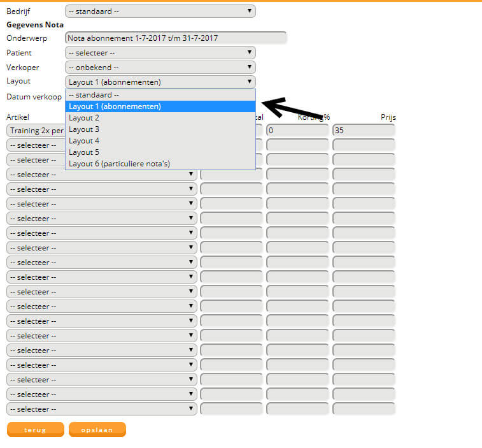This screenshot has width=482, height=448.
Task: Open the last article dropdown above terug
Action: [x=102, y=409]
